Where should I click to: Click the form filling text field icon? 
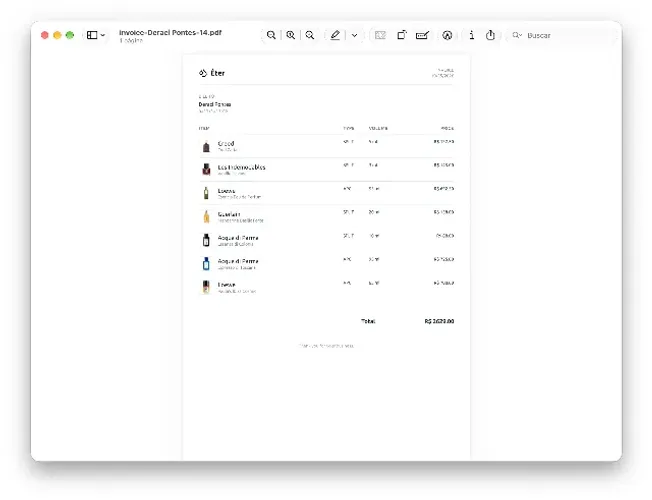422,35
